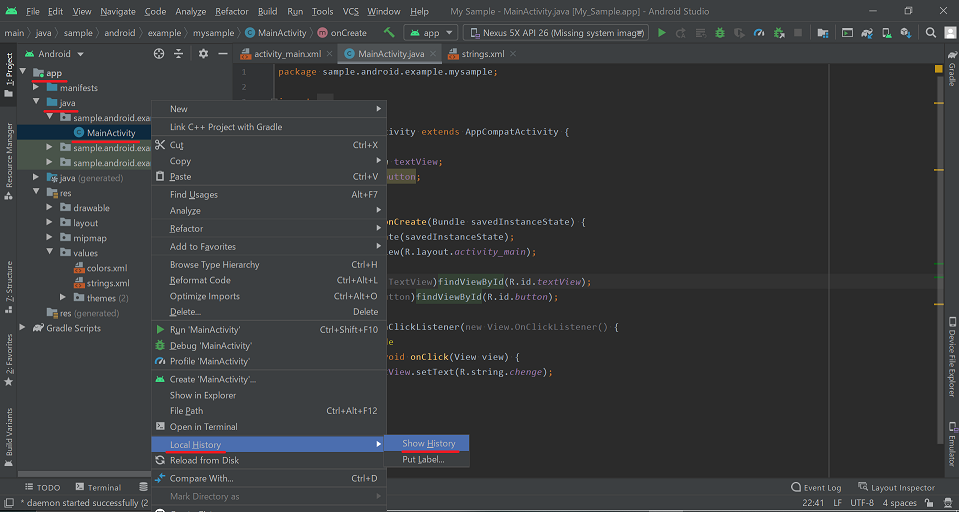Expand the java (generated) folder

[36, 178]
